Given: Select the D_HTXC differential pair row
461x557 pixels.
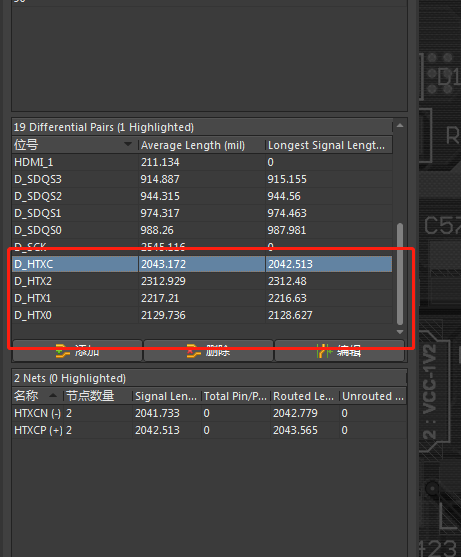Looking at the screenshot, I should (x=202, y=264).
